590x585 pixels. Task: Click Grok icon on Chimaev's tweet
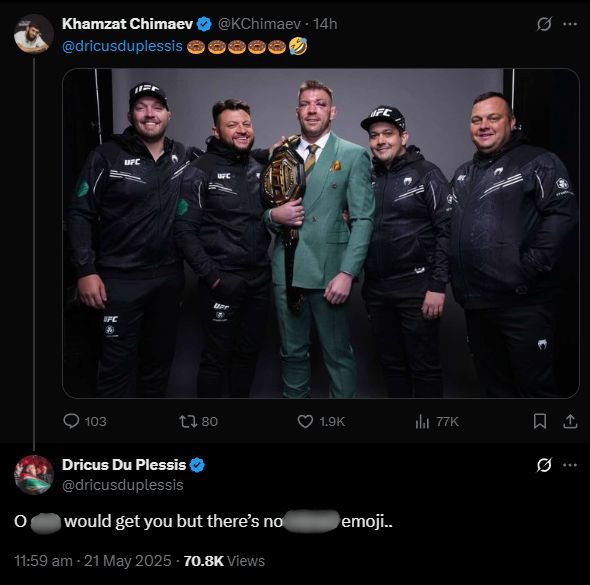tap(544, 24)
